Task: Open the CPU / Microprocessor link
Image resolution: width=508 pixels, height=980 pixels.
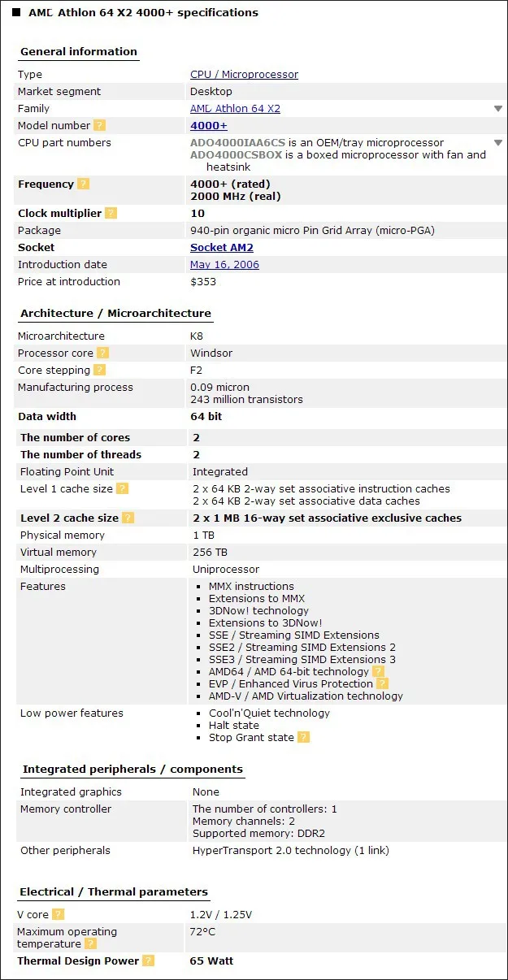Action: [244, 74]
